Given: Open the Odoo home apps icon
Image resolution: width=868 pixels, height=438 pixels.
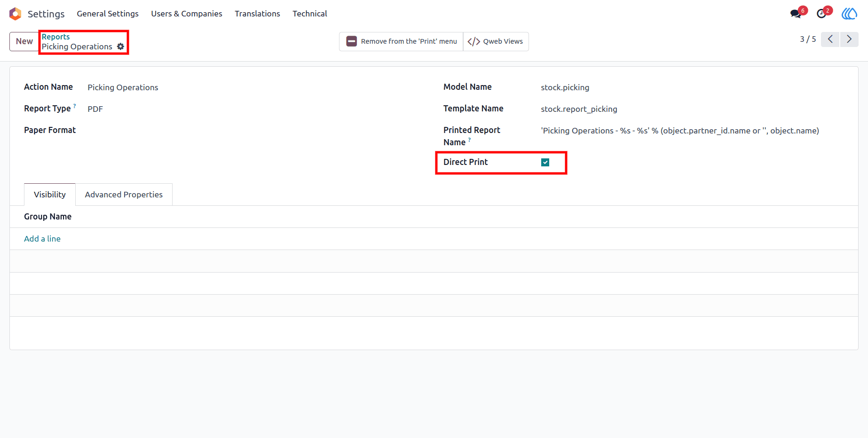Looking at the screenshot, I should pyautogui.click(x=16, y=14).
